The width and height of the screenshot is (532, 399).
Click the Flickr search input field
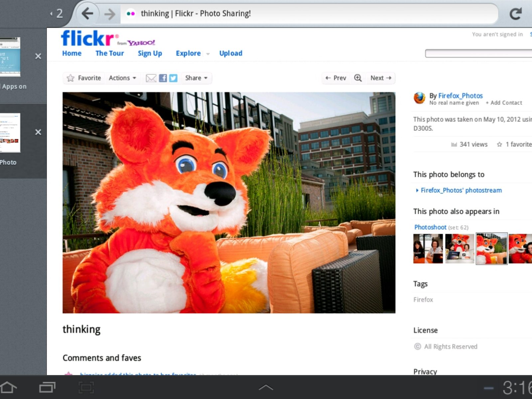tap(478, 54)
